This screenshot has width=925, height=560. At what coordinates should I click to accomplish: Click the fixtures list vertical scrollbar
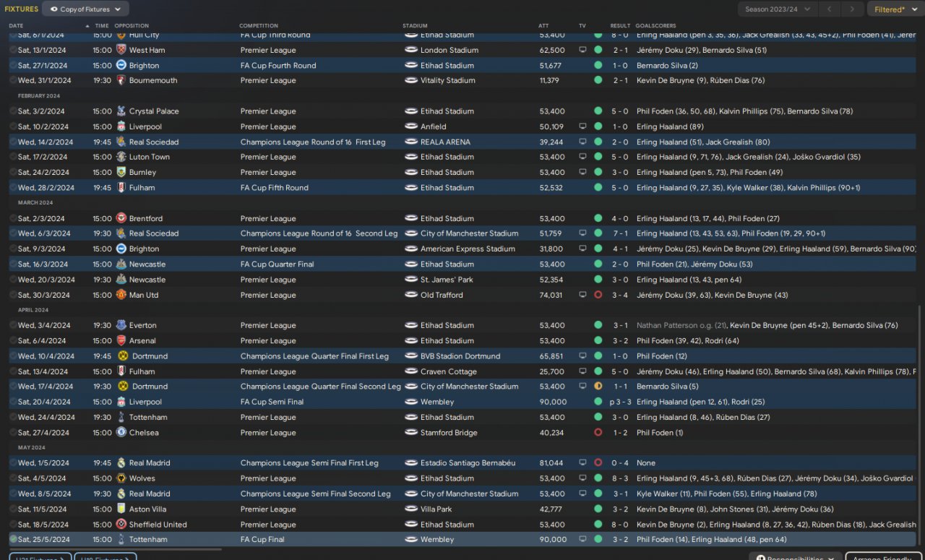click(921, 426)
